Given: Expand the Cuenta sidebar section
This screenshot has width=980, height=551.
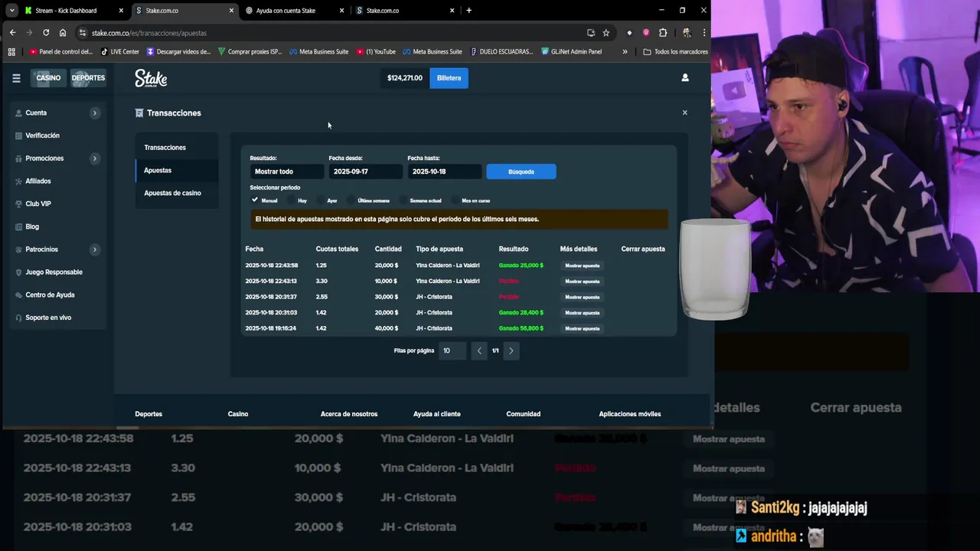Looking at the screenshot, I should (95, 113).
